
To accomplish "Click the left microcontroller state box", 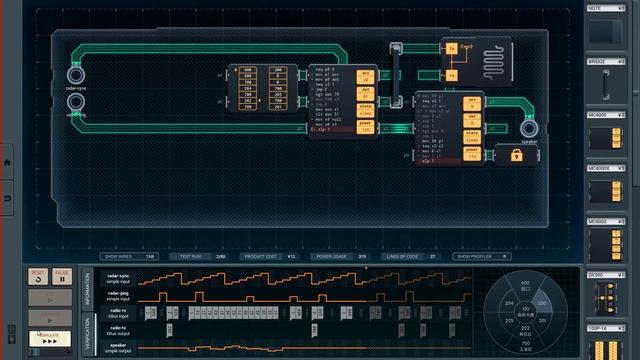I will [x=365, y=111].
